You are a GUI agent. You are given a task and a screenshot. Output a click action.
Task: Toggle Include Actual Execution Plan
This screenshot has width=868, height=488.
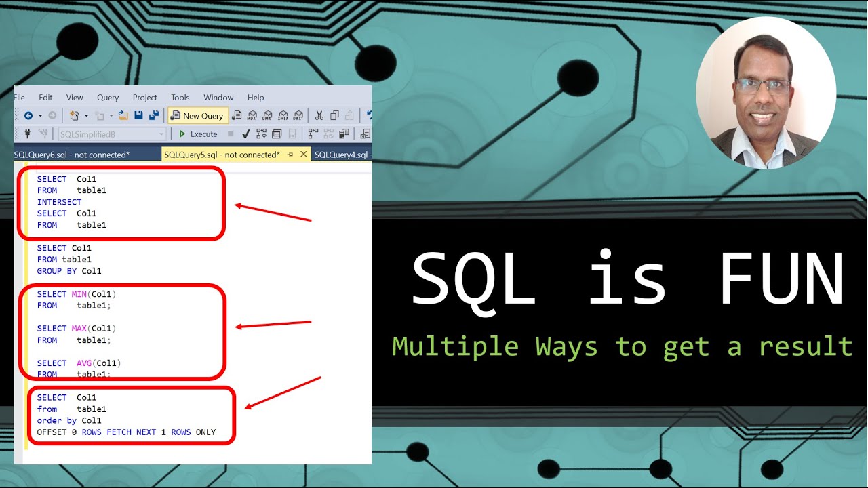(313, 134)
